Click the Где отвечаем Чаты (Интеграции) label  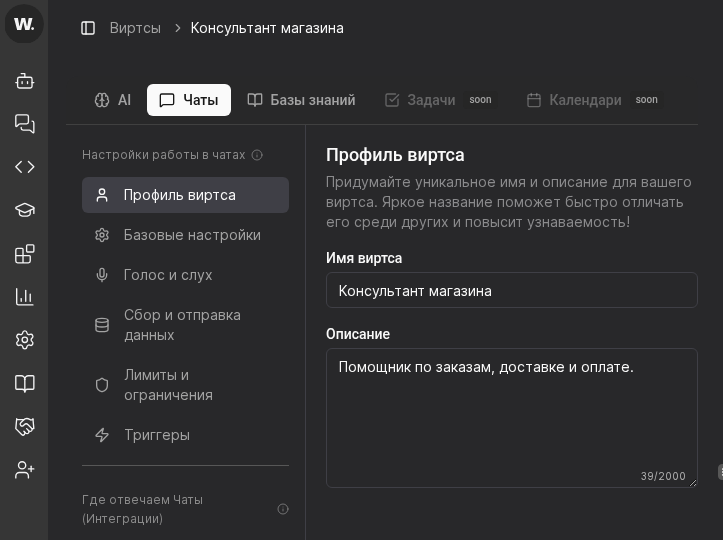(142, 509)
